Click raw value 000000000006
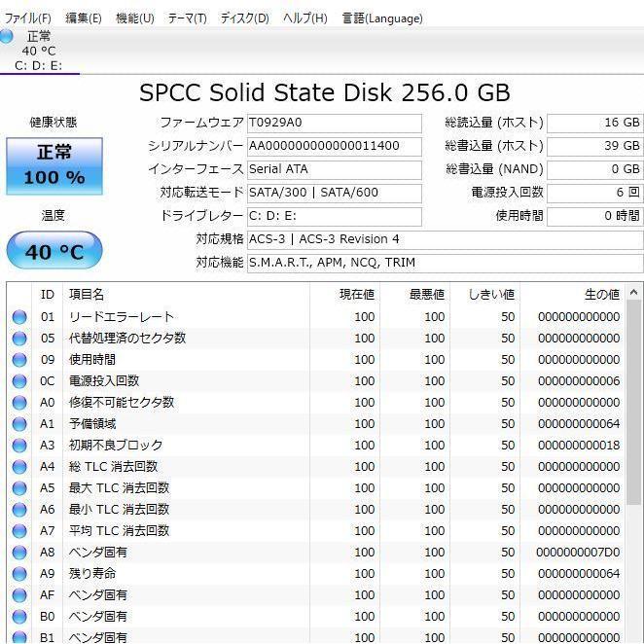Screen dimensions: 644x644 tap(579, 381)
